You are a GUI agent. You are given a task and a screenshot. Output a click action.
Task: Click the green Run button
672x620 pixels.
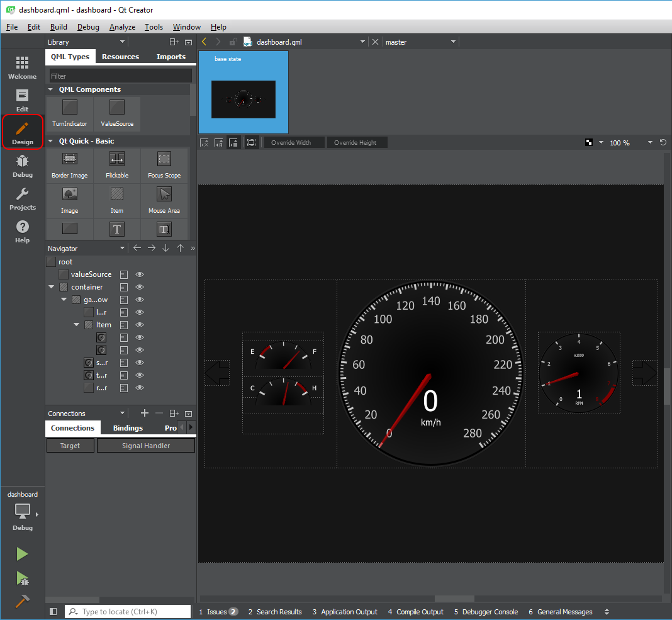[22, 554]
